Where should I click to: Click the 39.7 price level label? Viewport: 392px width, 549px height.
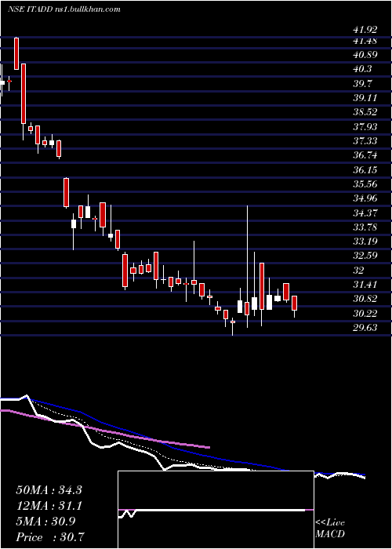362,84
